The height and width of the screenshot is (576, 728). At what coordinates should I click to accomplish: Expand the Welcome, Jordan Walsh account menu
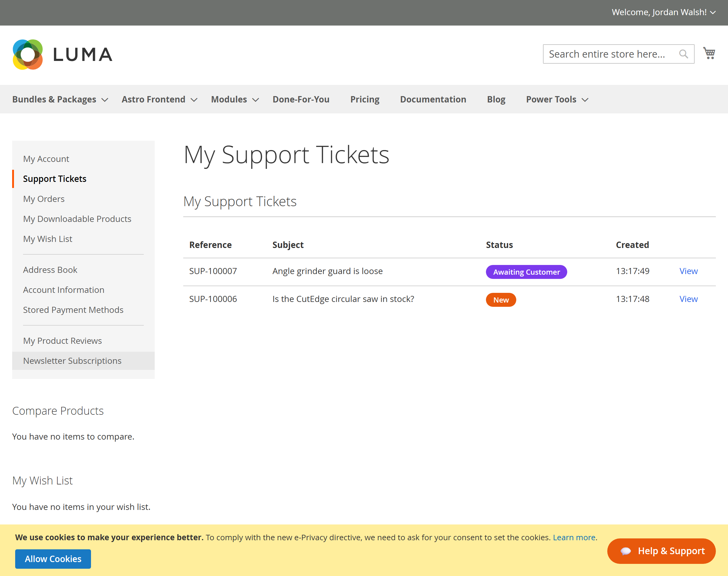(x=664, y=12)
